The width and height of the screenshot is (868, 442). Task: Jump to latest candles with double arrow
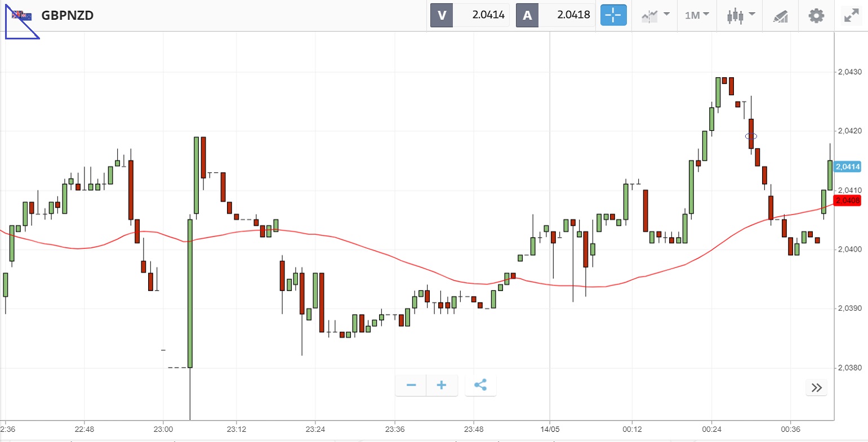coord(816,387)
